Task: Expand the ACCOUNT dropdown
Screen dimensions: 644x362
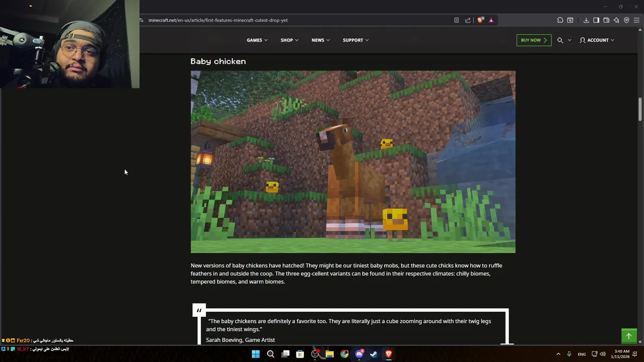Action: (597, 40)
